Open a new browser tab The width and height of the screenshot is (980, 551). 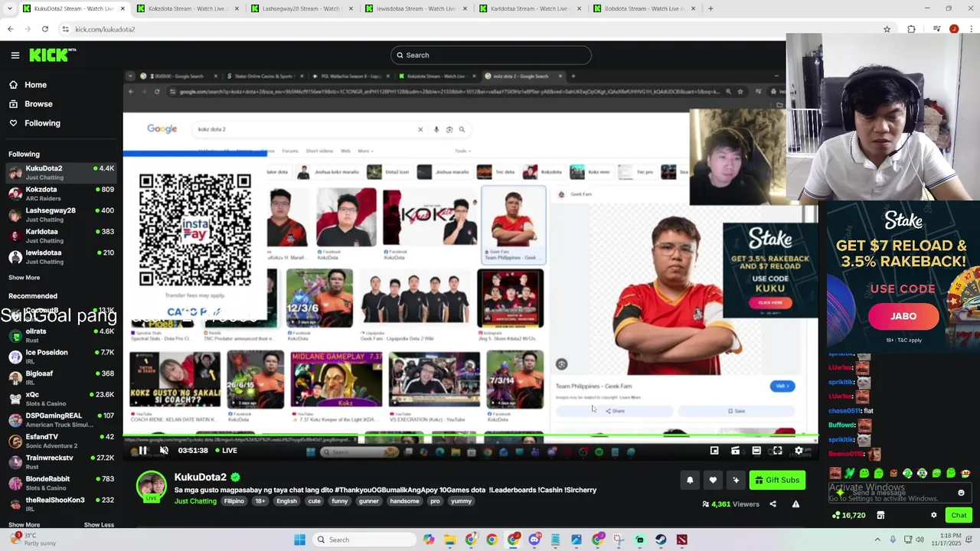[710, 8]
